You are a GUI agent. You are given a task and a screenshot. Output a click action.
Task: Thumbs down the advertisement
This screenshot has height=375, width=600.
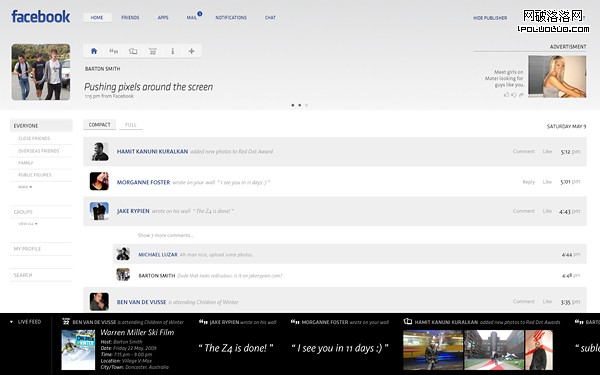pyautogui.click(x=514, y=95)
